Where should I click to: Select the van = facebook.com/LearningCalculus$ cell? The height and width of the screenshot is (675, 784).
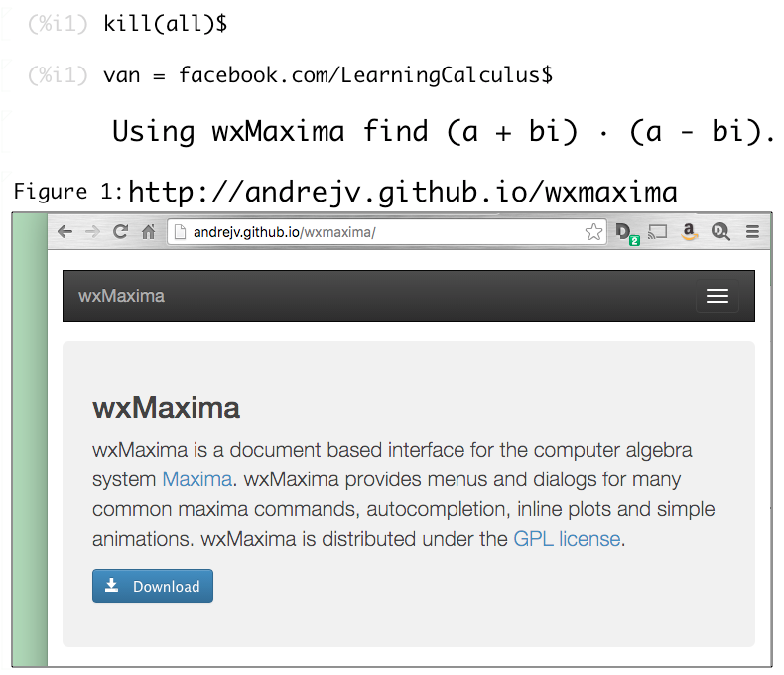click(x=328, y=75)
